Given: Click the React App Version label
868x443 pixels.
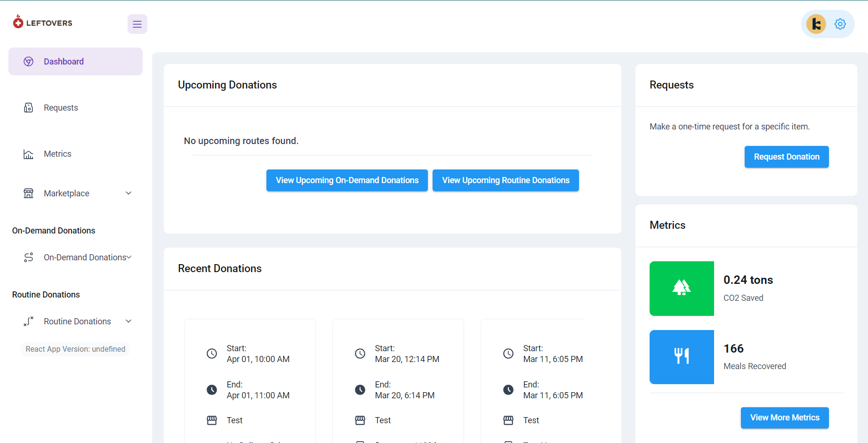Looking at the screenshot, I should coord(75,349).
